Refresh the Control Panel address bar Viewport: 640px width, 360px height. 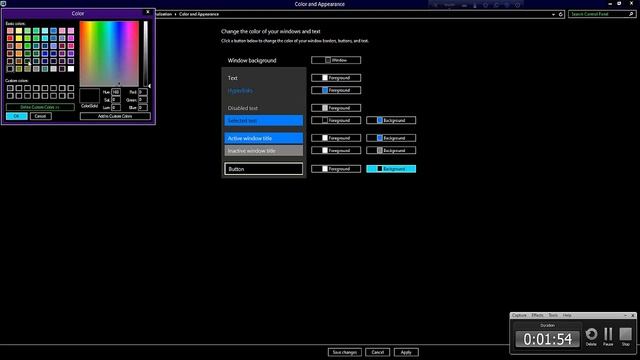[561, 14]
